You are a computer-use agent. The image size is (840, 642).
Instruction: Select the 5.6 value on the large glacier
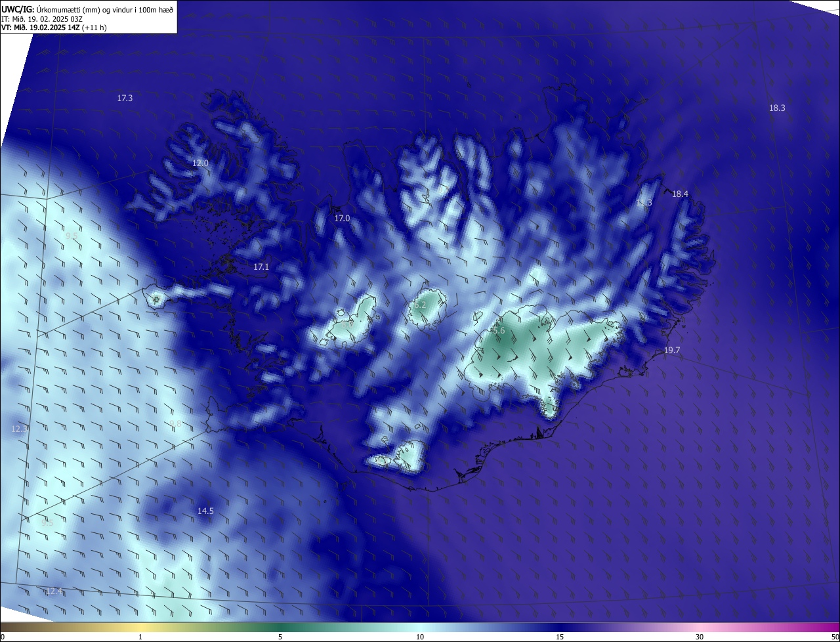point(499,330)
